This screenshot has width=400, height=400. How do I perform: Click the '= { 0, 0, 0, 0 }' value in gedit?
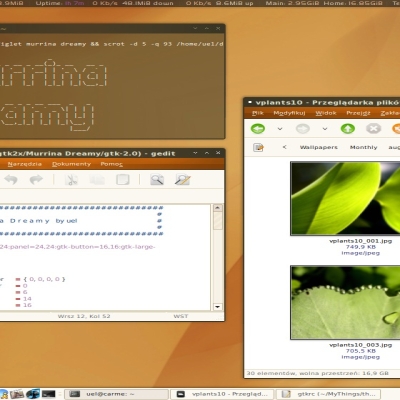[x=41, y=279]
